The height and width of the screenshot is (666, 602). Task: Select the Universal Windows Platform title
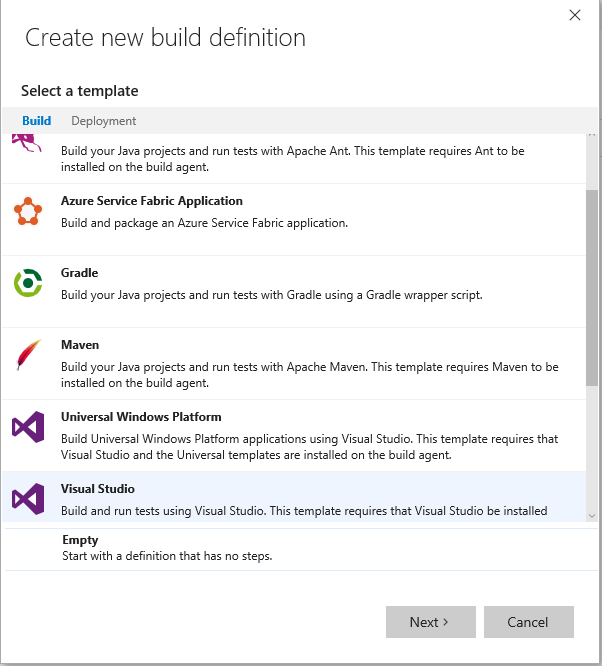coord(141,417)
